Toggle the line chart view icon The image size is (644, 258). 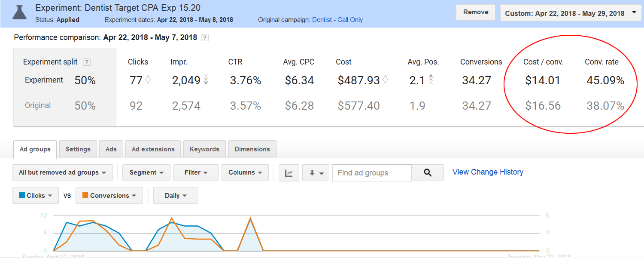(x=289, y=173)
